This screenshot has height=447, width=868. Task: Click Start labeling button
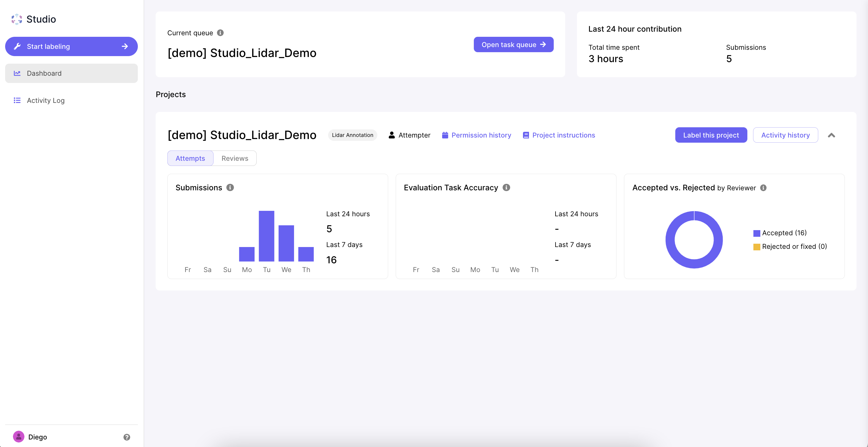pos(71,46)
